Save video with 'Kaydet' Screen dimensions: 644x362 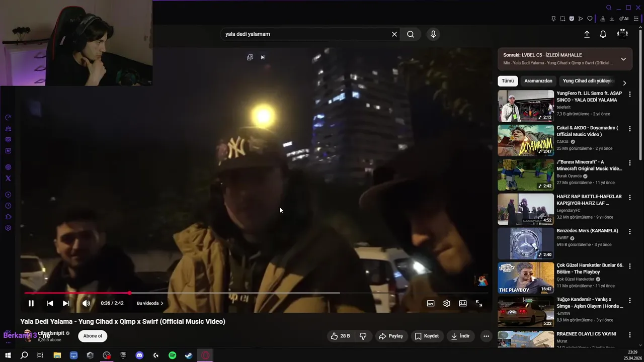tap(427, 336)
